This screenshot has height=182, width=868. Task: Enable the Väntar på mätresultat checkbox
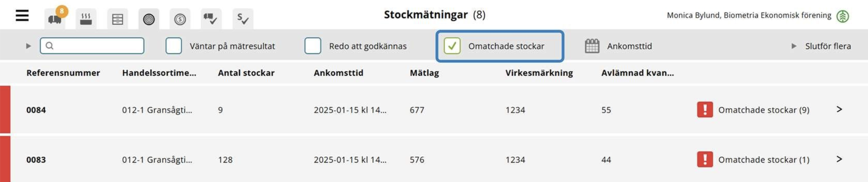(x=173, y=46)
